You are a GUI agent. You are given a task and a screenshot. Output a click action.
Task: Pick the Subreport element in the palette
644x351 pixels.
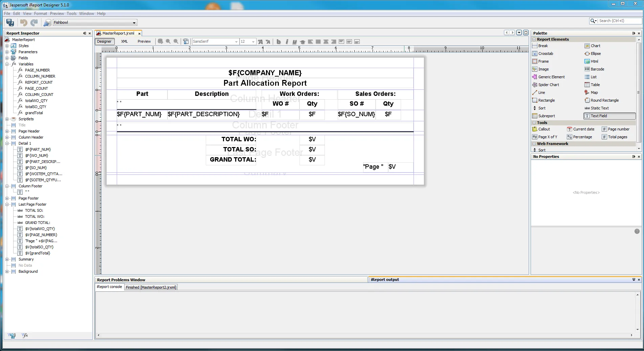543,116
